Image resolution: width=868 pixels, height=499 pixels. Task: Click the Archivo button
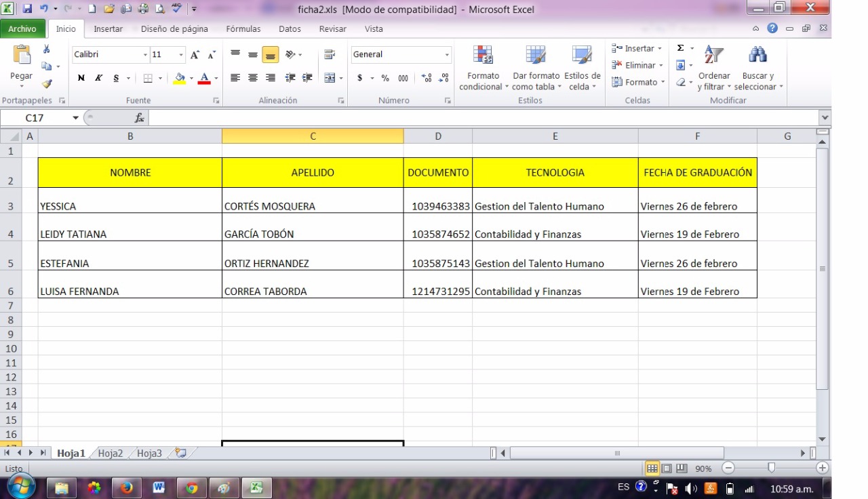(x=22, y=29)
